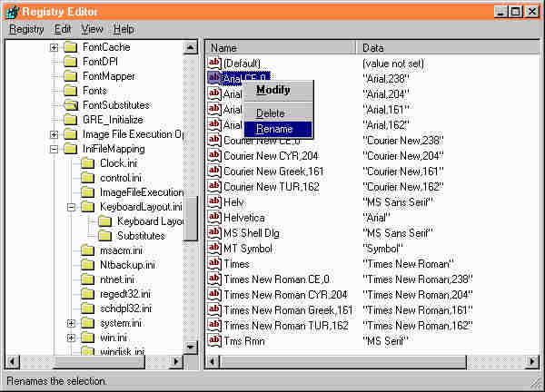Click the (Default) string value icon
This screenshot has height=392, width=545.
(214, 63)
